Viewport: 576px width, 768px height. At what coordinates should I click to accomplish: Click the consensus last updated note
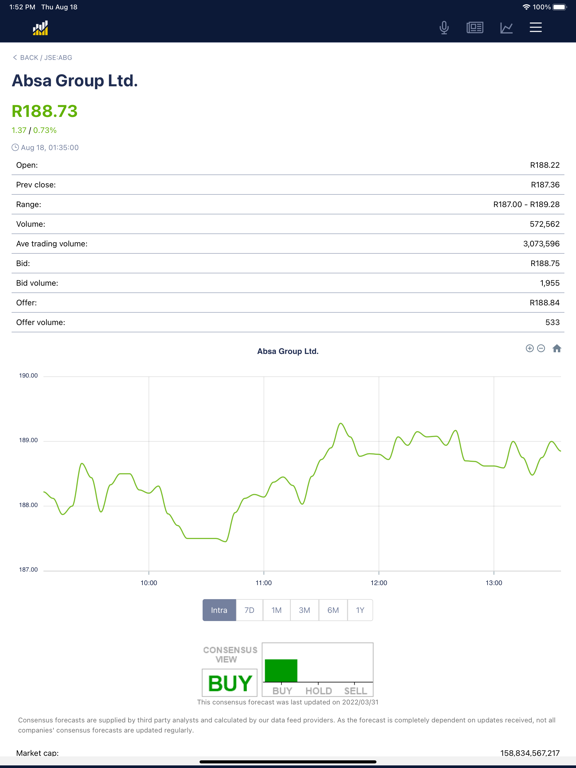pyautogui.click(x=288, y=702)
